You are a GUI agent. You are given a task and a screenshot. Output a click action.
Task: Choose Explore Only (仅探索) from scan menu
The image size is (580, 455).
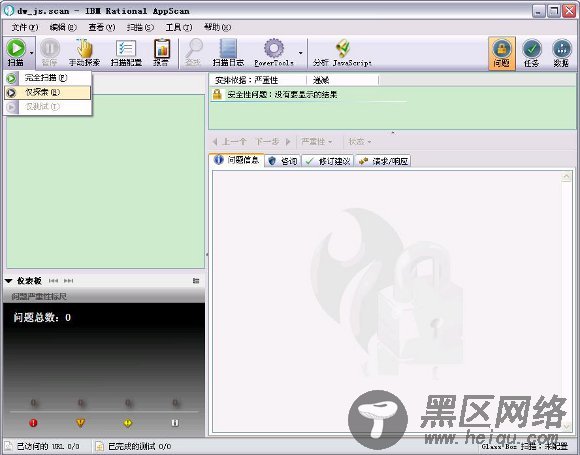click(x=48, y=92)
